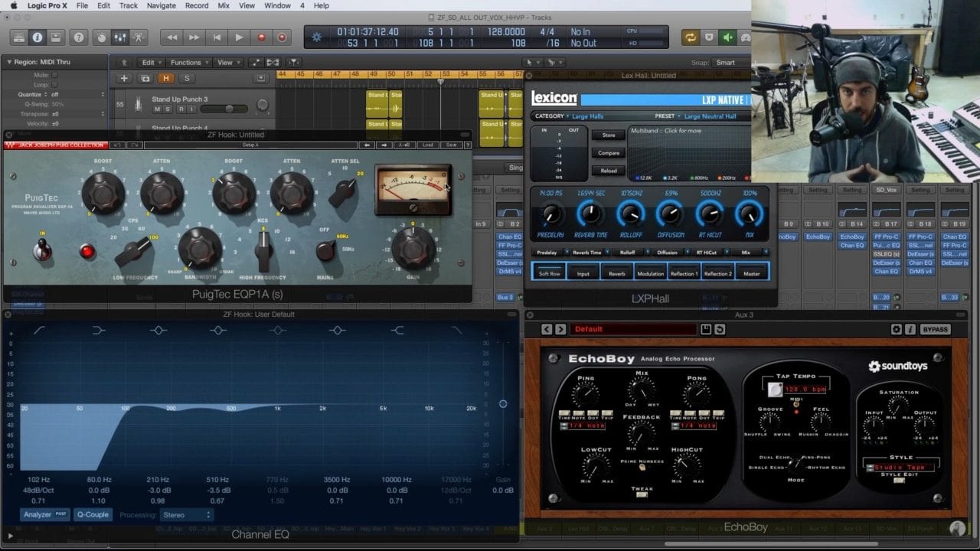Start playback with Play button
The width and height of the screenshot is (980, 551).
[x=240, y=37]
